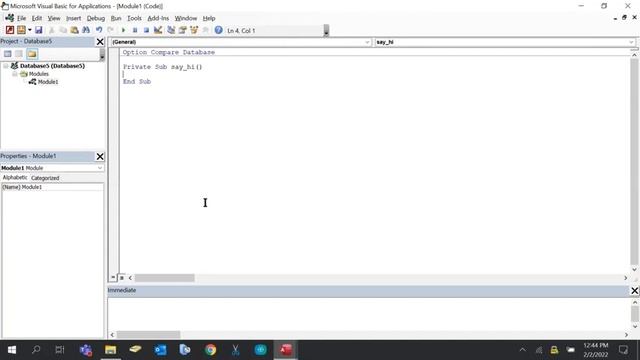Click the View Microsoft Access toolbar icon
This screenshot has height=360, width=640.
point(10,30)
